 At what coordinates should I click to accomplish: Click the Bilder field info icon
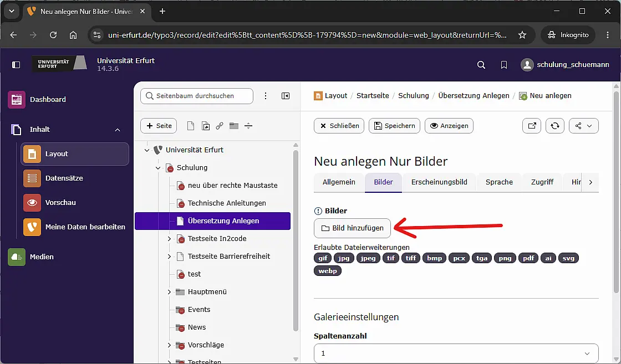(318, 211)
